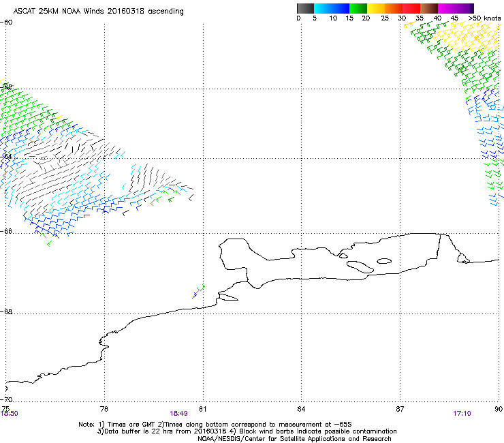
Task: Click the yellow 20-25 knots legend swatch
Action: pyautogui.click(x=376, y=8)
